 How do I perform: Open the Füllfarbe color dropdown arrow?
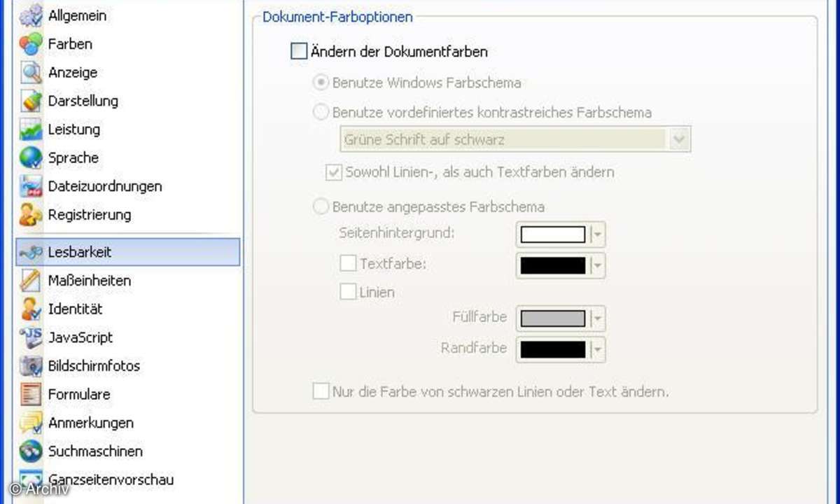point(597,318)
